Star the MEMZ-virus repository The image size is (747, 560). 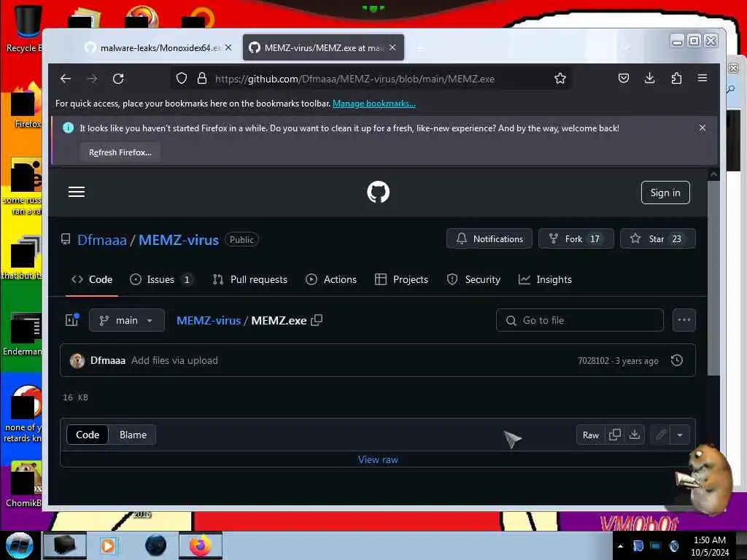658,238
